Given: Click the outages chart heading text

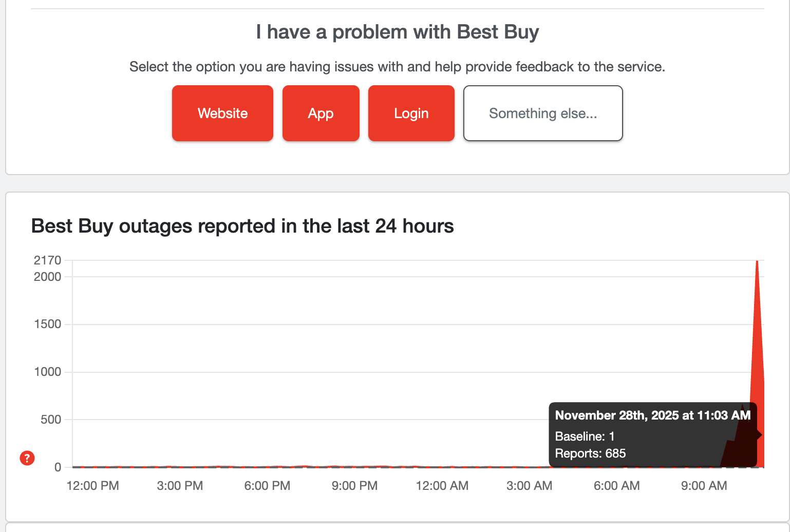Looking at the screenshot, I should coord(242,225).
